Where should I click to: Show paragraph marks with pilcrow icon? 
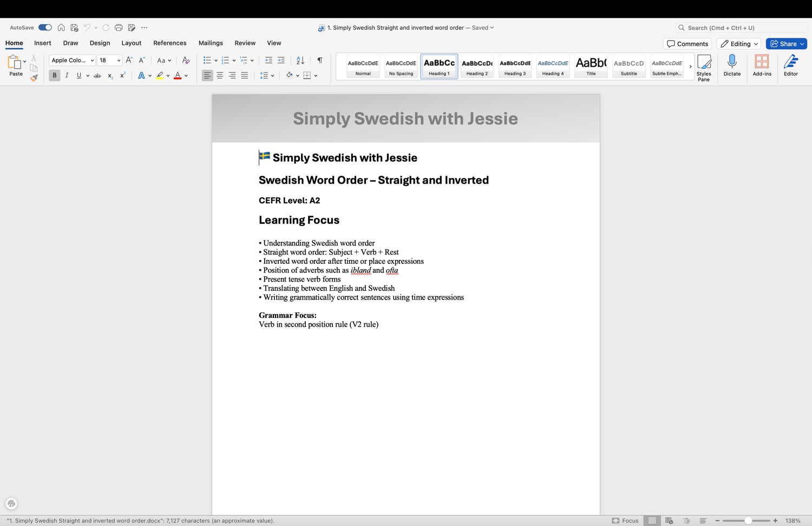click(x=320, y=60)
